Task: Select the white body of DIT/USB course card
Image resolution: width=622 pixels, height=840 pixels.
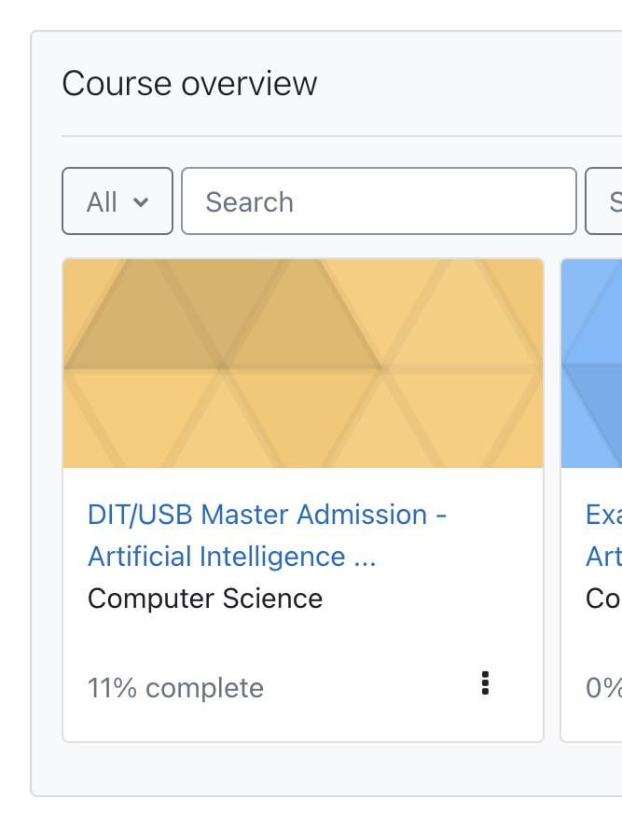Action: click(303, 605)
